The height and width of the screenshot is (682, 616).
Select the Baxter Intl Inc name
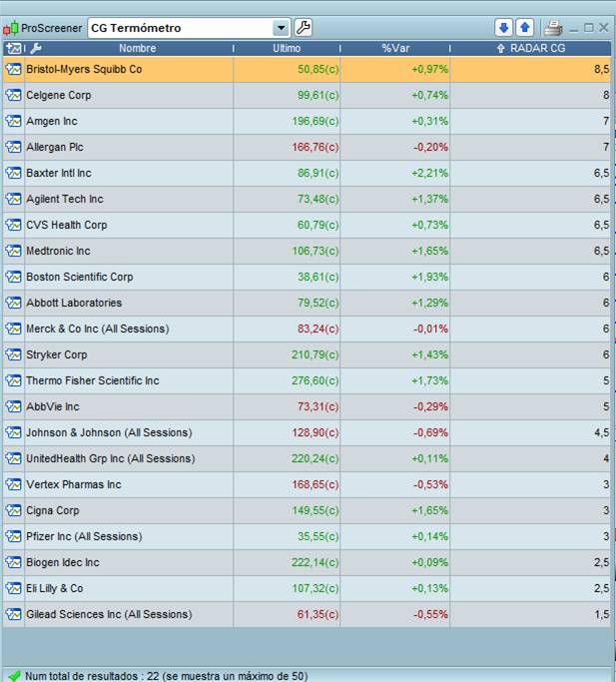click(x=59, y=173)
